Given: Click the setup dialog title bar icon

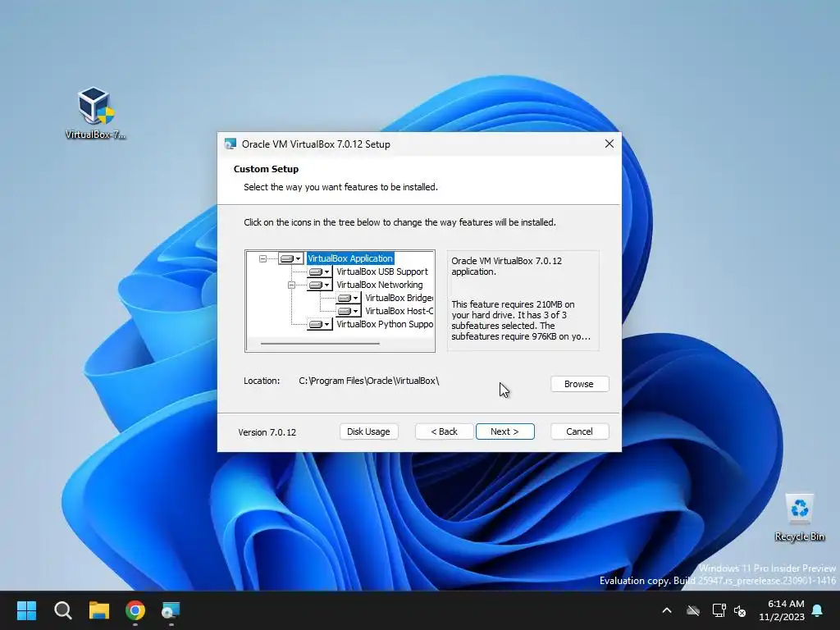Looking at the screenshot, I should point(231,144).
